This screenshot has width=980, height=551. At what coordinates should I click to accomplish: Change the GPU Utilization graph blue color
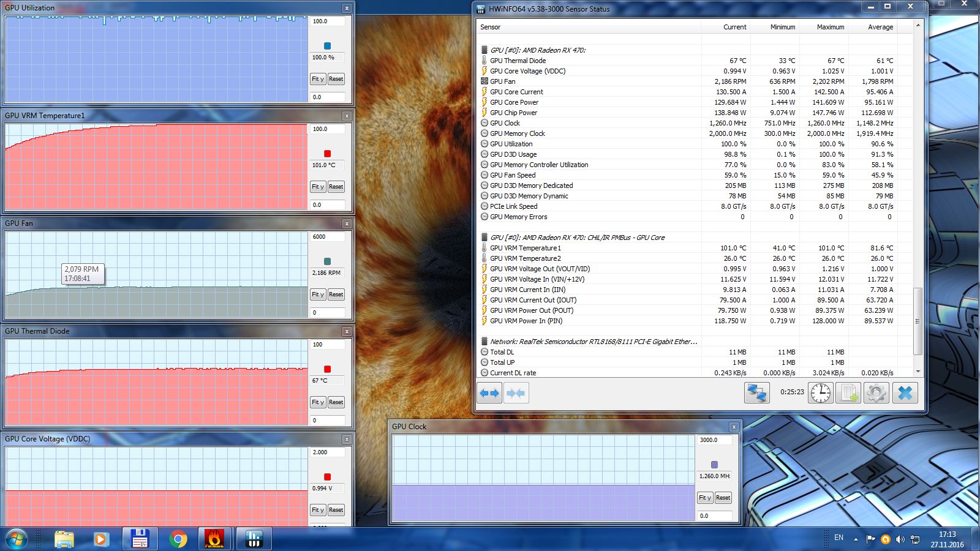tap(327, 46)
